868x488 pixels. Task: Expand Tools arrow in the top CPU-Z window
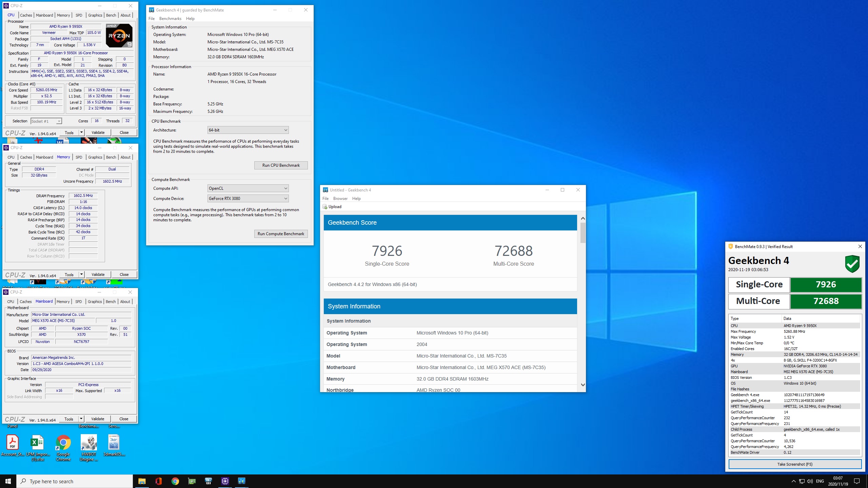[x=81, y=133]
